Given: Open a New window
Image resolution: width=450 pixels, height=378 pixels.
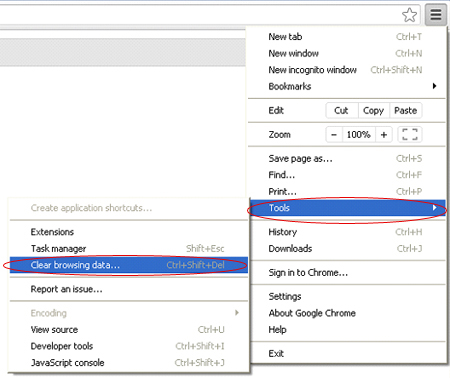Looking at the screenshot, I should pos(347,53).
